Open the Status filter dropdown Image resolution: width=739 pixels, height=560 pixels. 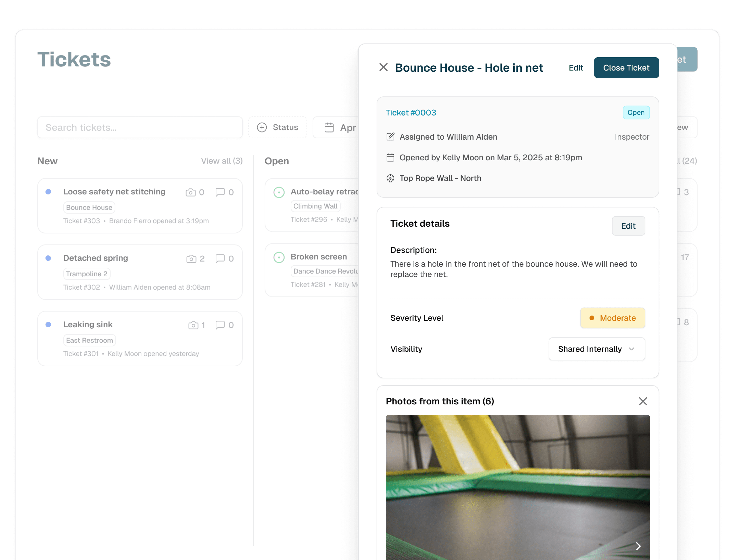point(277,127)
